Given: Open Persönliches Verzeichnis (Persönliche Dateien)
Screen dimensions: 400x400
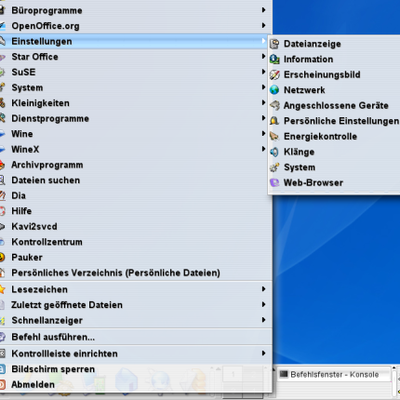Looking at the screenshot, I should [x=135, y=273].
